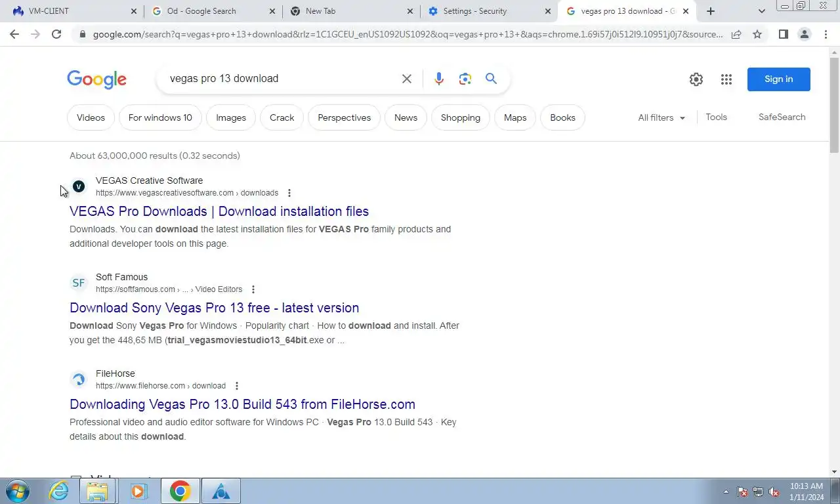The width and height of the screenshot is (840, 504).
Task: Share this page via address bar share icon
Action: (x=736, y=34)
